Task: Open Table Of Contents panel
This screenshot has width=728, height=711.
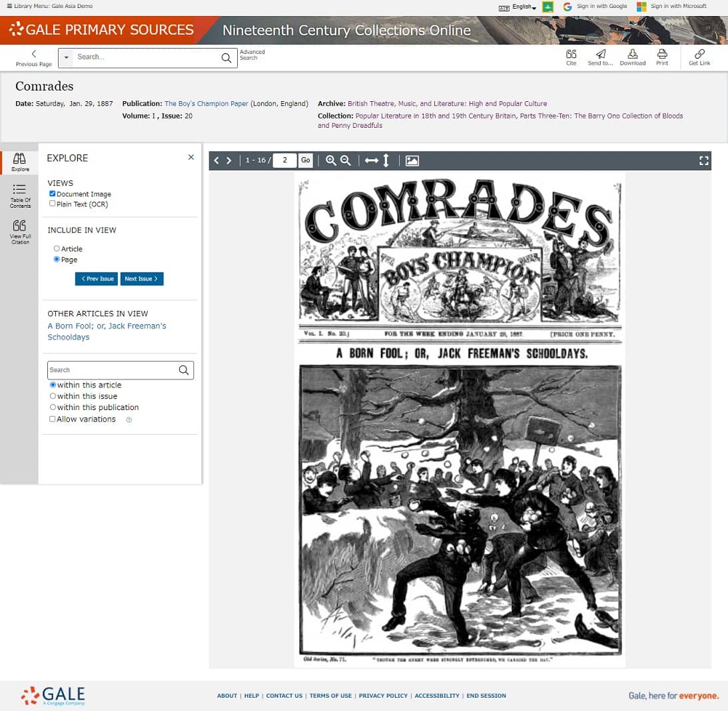Action: pos(20,196)
